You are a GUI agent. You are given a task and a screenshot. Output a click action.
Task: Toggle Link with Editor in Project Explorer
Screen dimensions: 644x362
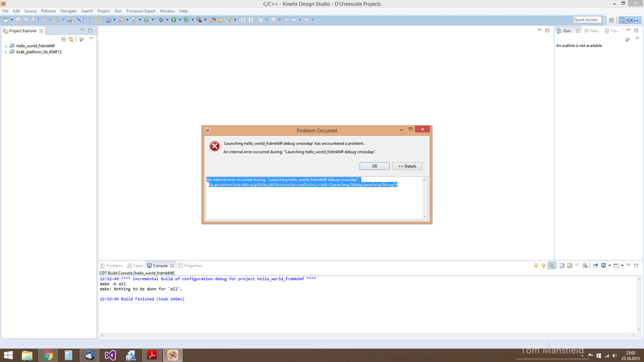pyautogui.click(x=72, y=39)
